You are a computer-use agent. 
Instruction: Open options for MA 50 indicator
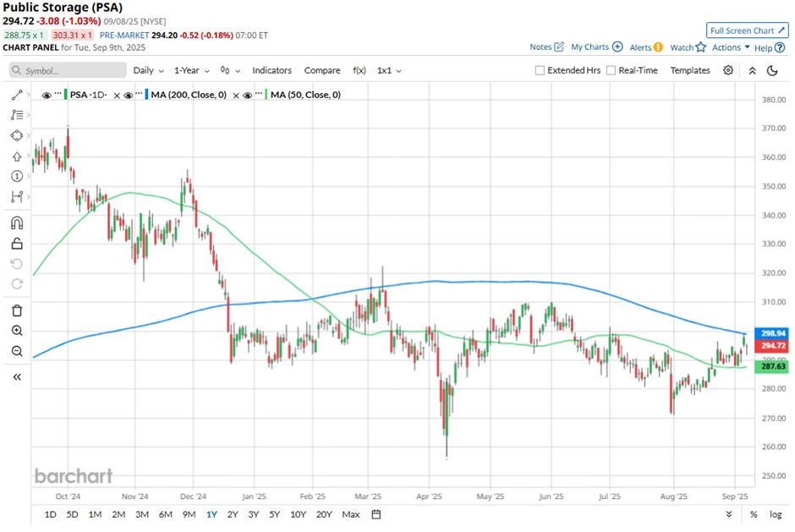click(x=259, y=93)
